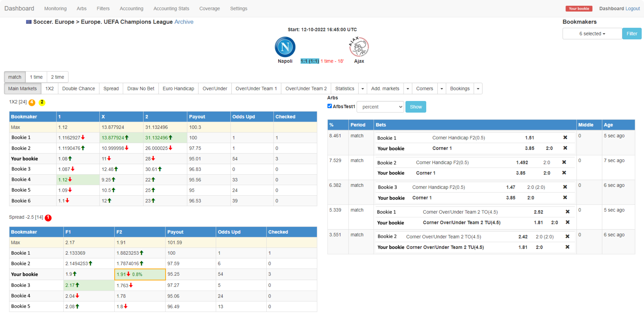Remove Your bookie TU(4.5) bet in 3.551 arb
The height and width of the screenshot is (315, 644).
pos(567,247)
